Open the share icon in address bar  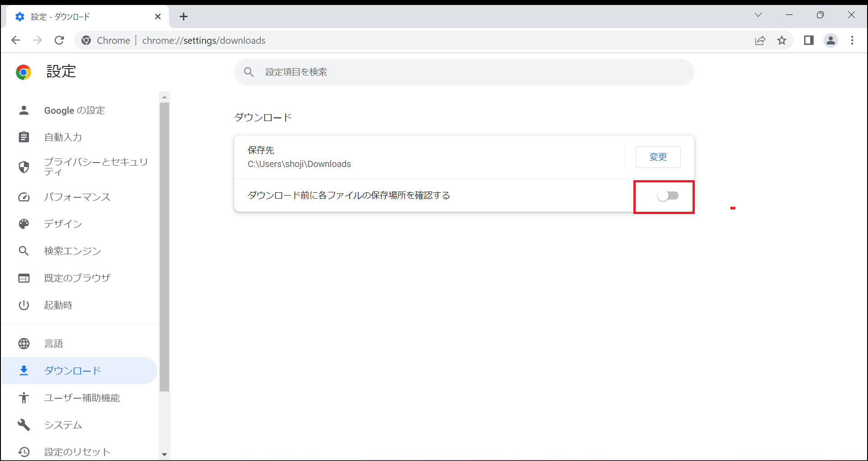(x=761, y=40)
